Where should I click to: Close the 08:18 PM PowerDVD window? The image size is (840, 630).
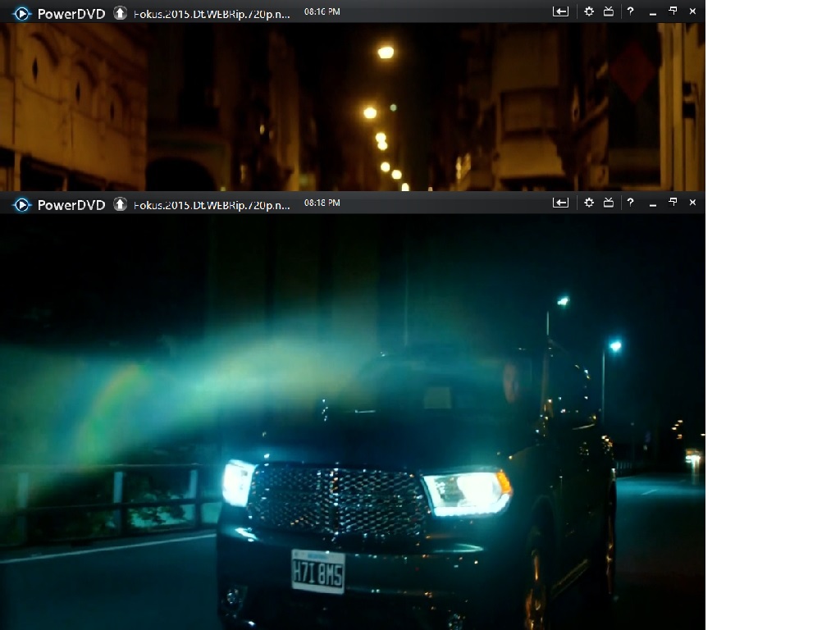point(692,203)
